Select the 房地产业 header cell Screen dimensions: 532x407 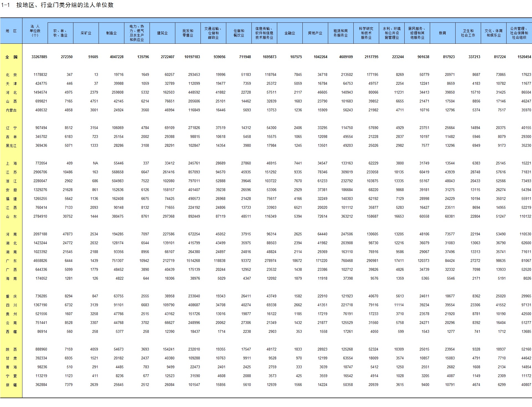click(x=315, y=33)
